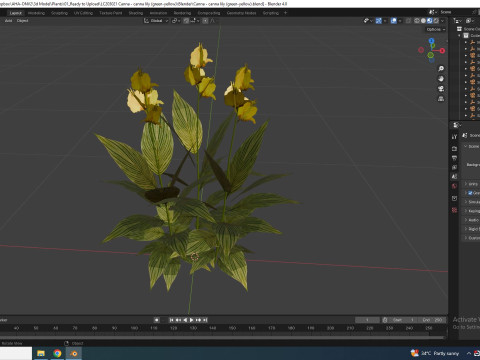The image size is (480, 360).
Task: Open the View Layer properties tab
Action: 454,167
